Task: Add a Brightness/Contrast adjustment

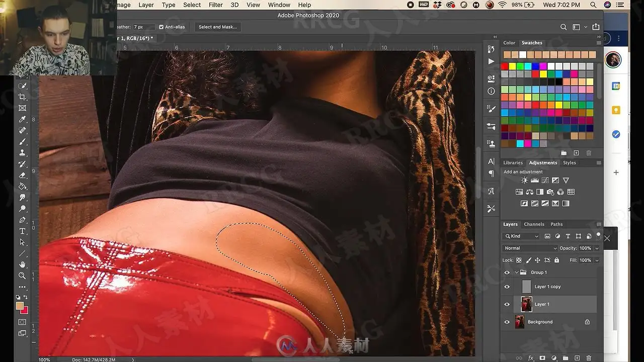Action: point(525,180)
